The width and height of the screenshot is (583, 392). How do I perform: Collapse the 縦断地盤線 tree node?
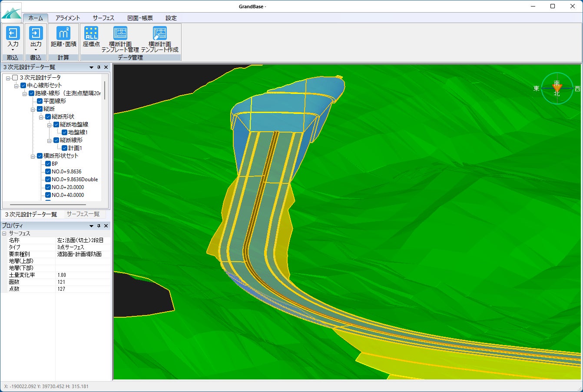[49, 125]
